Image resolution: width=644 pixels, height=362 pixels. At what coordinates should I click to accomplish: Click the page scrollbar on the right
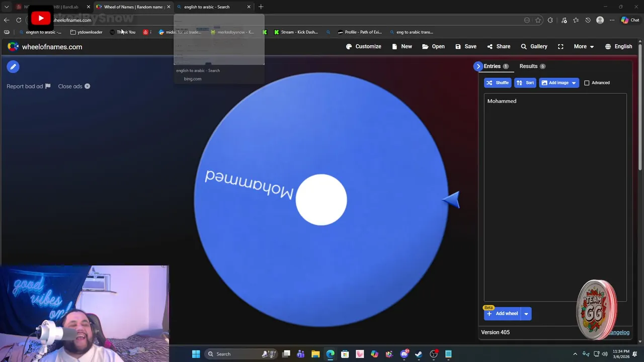pyautogui.click(x=640, y=108)
